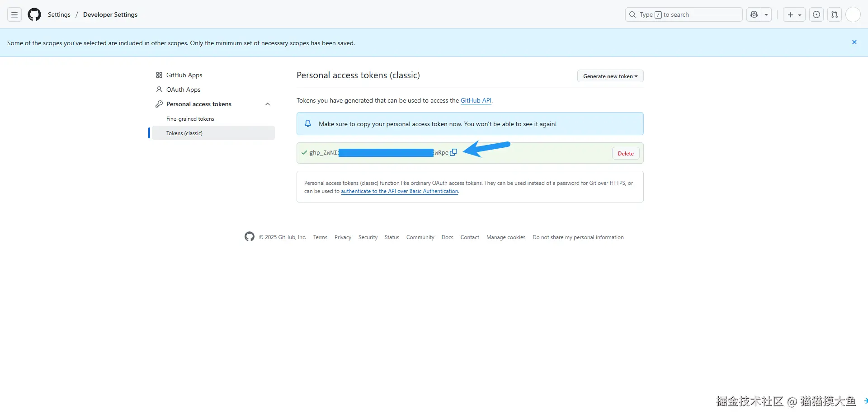Open the footer Status link
Screen dimensions: 868x419
(x=392, y=237)
